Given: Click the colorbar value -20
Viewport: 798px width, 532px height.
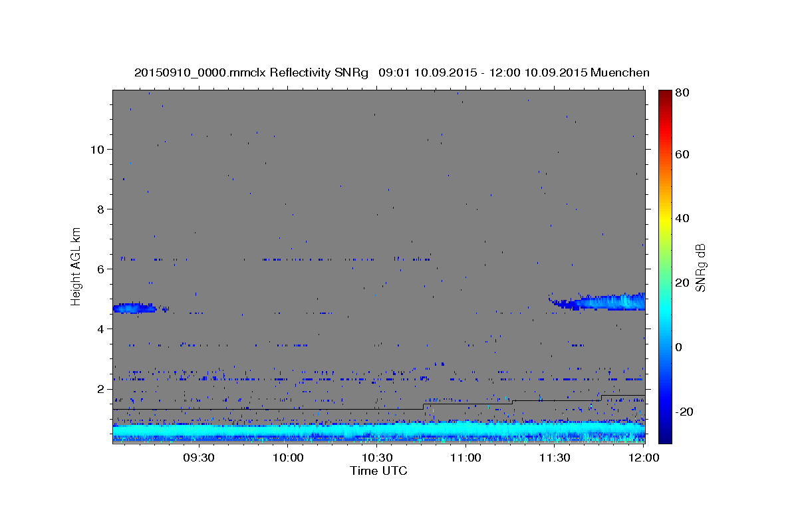Looking at the screenshot, I should point(686,412).
